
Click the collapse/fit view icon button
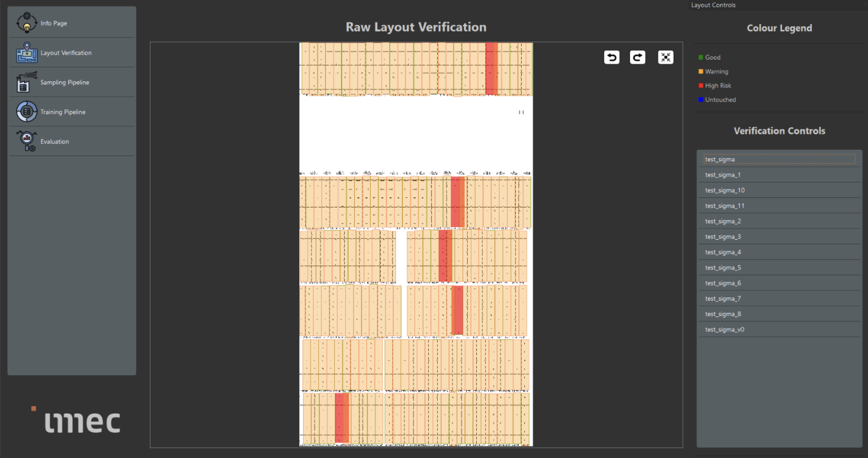coord(666,57)
